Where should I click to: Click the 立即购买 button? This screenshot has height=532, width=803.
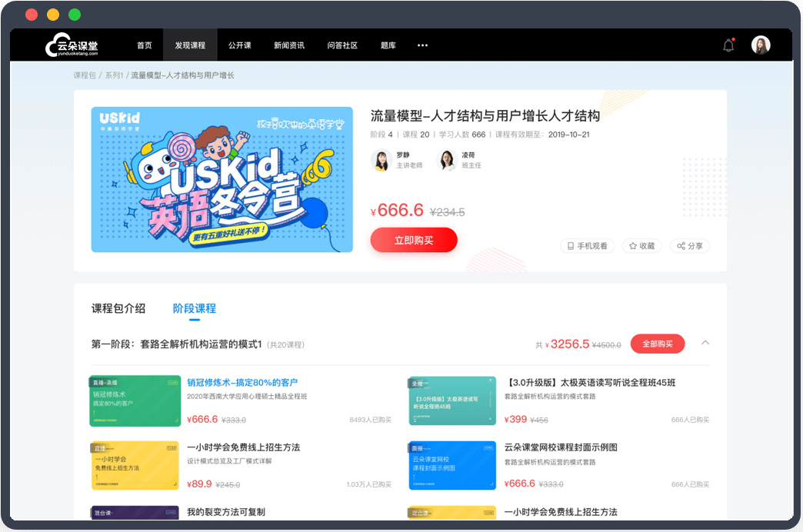point(414,240)
